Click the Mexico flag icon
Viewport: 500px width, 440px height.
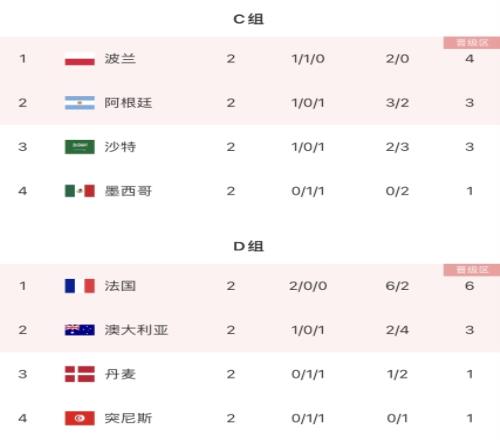pos(80,191)
